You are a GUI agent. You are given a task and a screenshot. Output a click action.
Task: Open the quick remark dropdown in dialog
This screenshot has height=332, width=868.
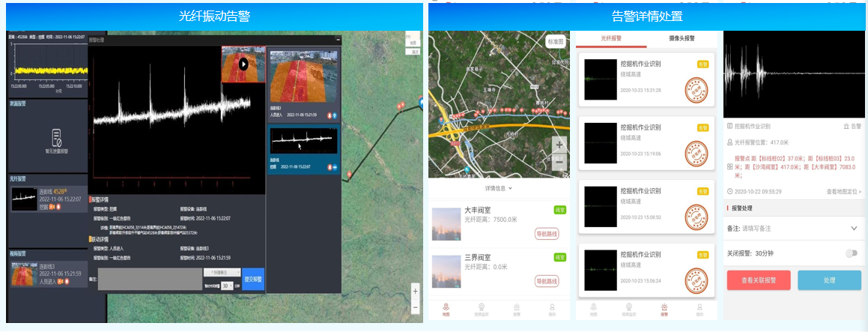(222, 272)
